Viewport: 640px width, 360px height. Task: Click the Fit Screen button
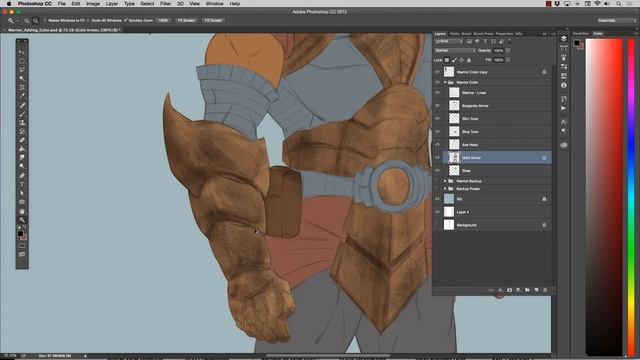186,20
